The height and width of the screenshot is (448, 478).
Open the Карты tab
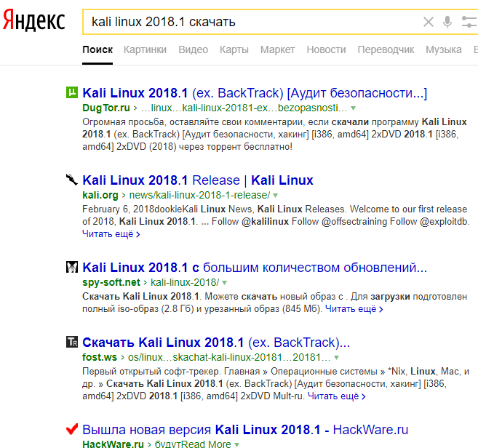234,49
